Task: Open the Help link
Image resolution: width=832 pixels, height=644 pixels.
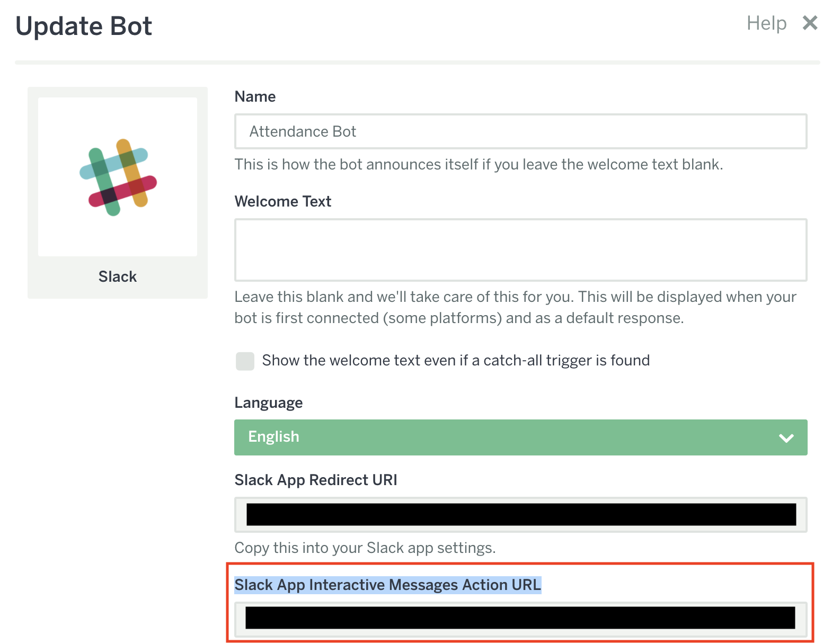Action: tap(766, 23)
